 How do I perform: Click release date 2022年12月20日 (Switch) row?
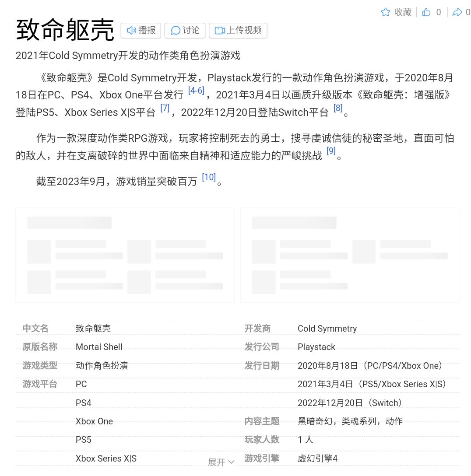[350, 403]
